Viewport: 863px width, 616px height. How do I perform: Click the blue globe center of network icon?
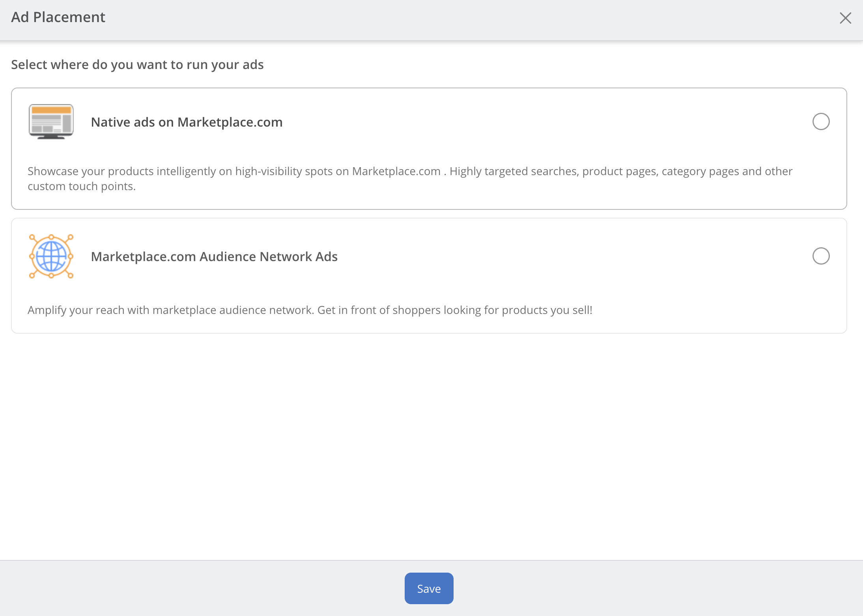click(51, 256)
